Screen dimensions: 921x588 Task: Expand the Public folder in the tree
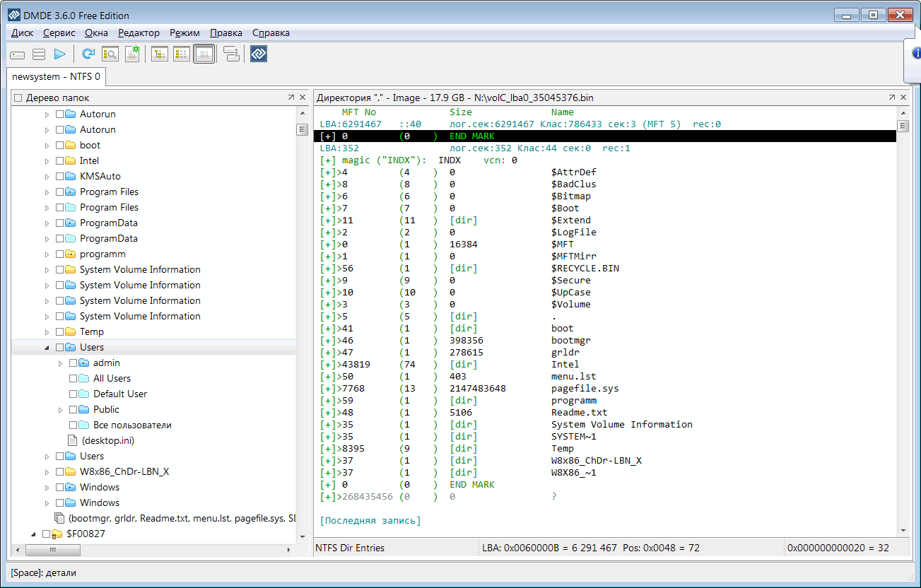(61, 410)
